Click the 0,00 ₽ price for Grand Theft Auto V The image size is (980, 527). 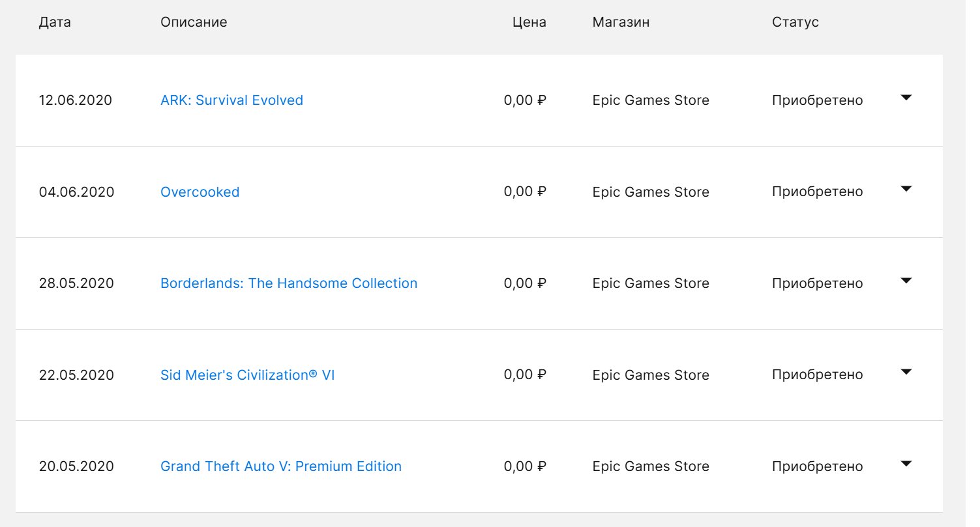(525, 466)
